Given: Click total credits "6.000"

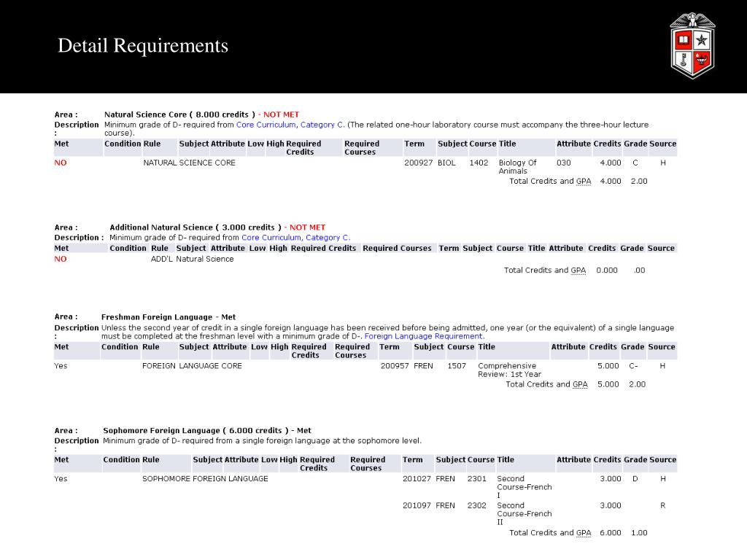Looking at the screenshot, I should point(611,533).
